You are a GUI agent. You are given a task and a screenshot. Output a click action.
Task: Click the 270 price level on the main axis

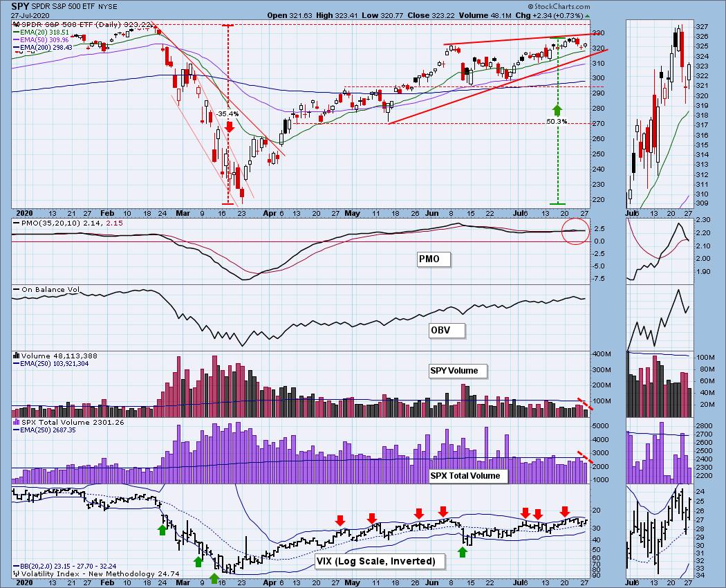pyautogui.click(x=598, y=124)
